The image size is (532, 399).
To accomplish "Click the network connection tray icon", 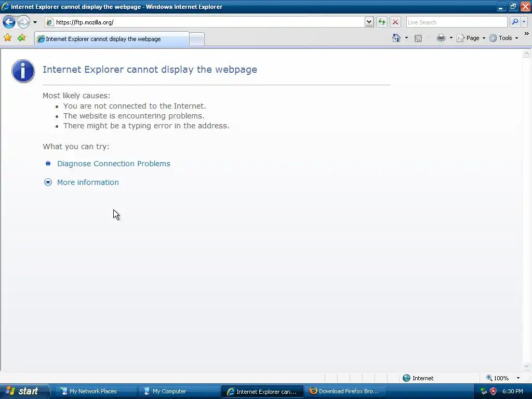I will (484, 391).
